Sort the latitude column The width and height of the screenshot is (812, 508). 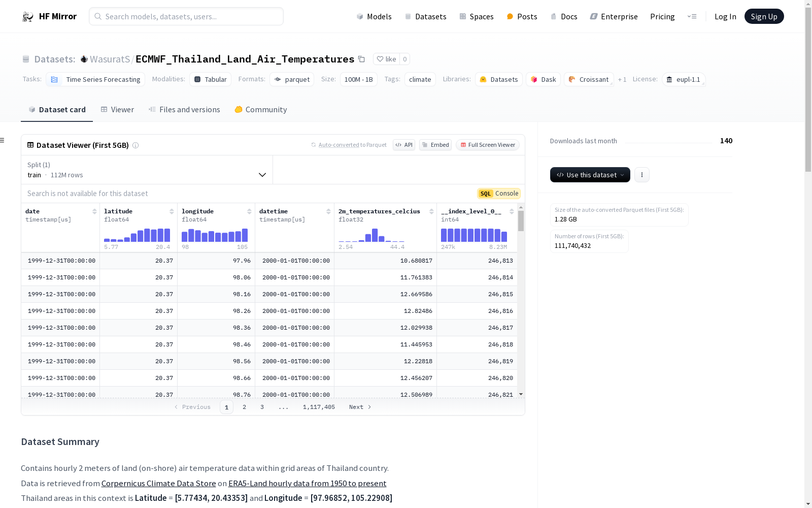click(x=172, y=211)
